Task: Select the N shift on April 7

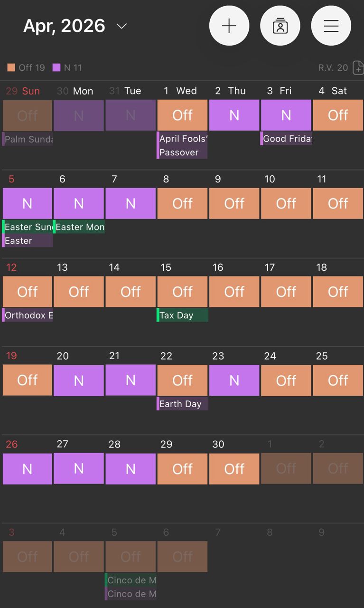Action: point(131,203)
